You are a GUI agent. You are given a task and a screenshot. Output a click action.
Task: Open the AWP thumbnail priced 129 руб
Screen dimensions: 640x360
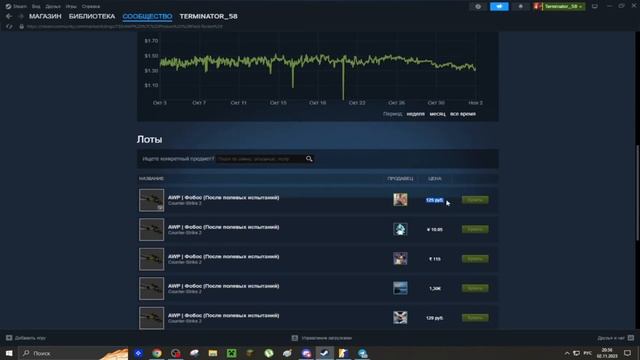click(x=151, y=318)
